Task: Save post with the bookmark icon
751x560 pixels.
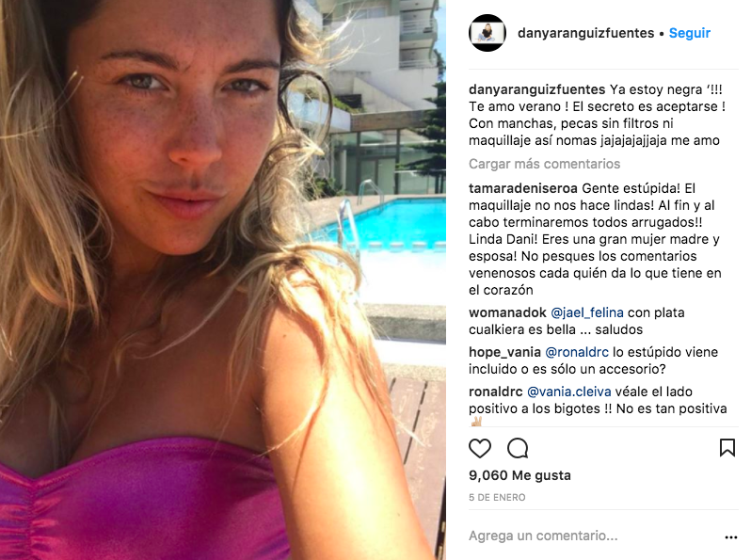Action: [x=727, y=448]
